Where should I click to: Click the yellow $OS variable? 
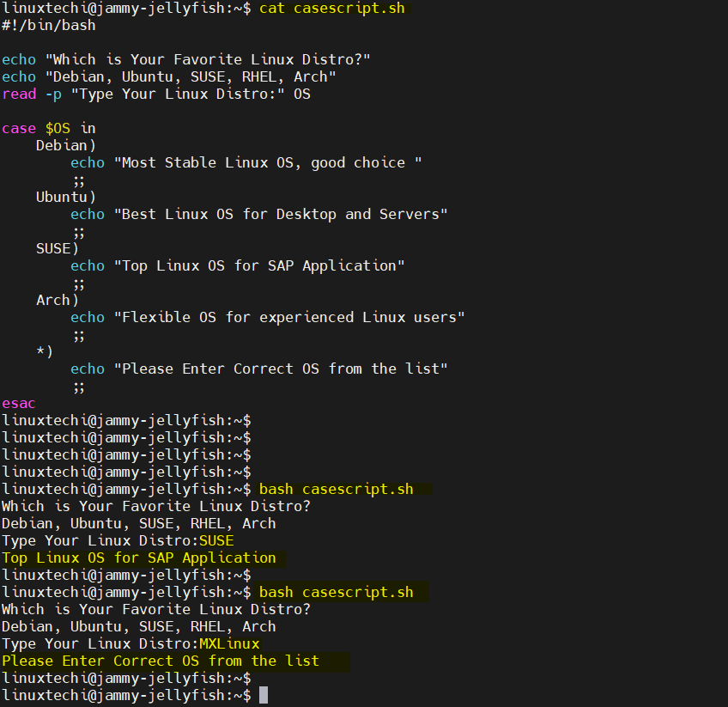(x=58, y=128)
